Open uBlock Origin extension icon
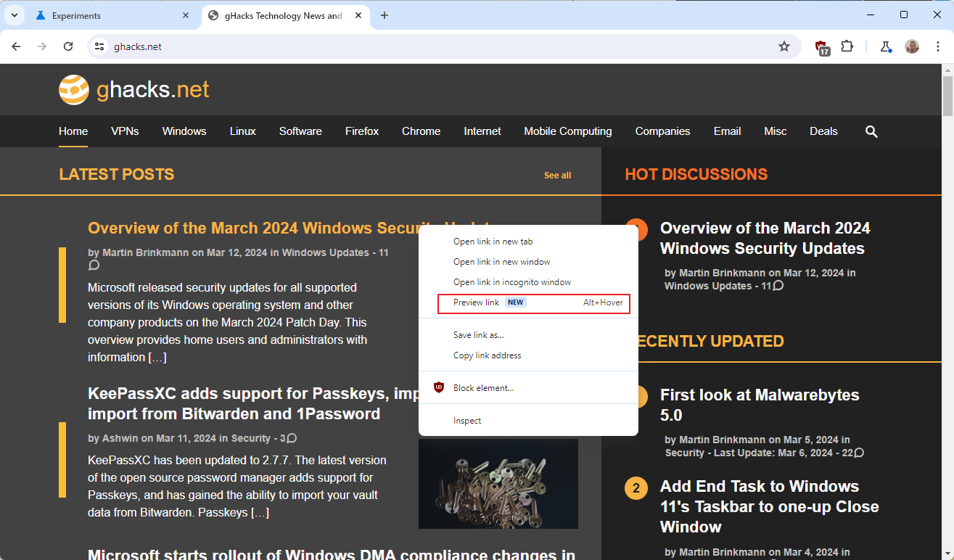The image size is (954, 560). pos(822,47)
